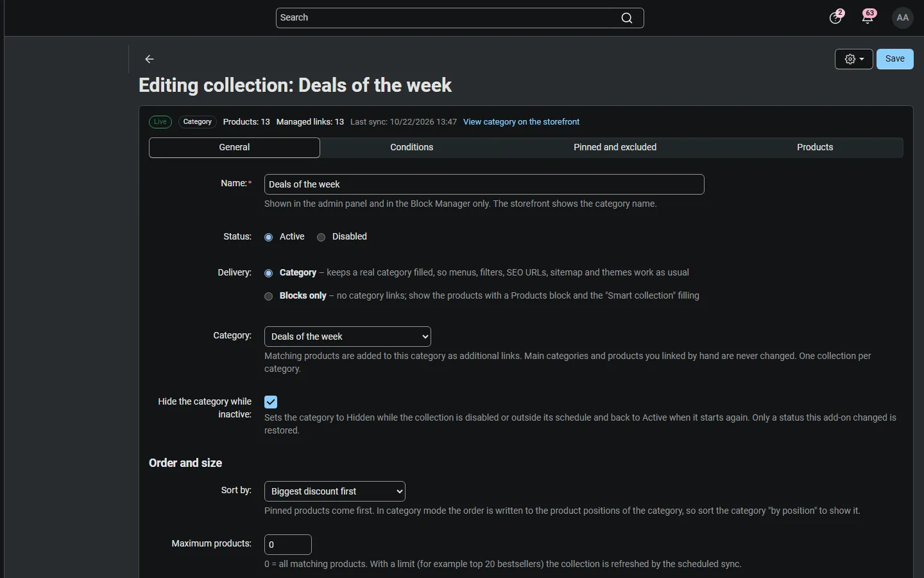Viewport: 924px width, 578px height.
Task: Click the Category type badge
Action: click(198, 122)
